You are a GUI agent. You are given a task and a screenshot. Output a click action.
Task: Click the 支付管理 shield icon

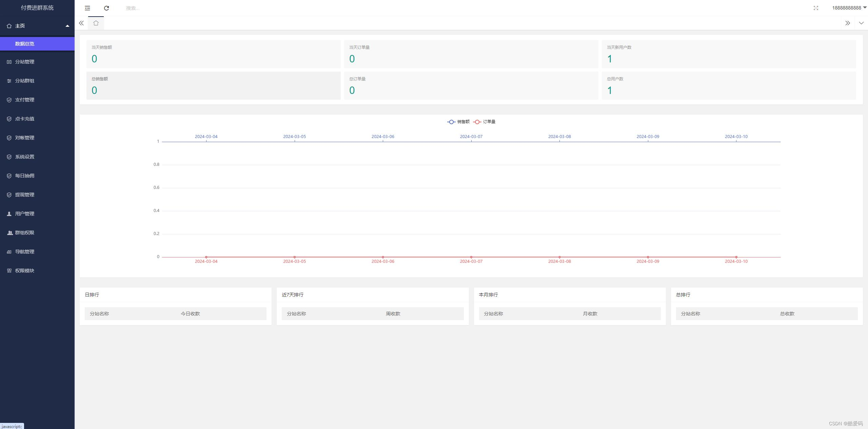pyautogui.click(x=9, y=100)
